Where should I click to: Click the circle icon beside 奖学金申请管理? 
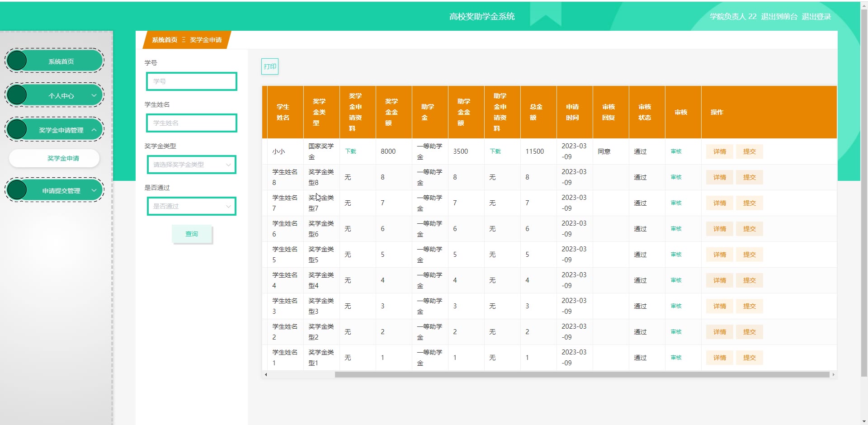coord(17,129)
